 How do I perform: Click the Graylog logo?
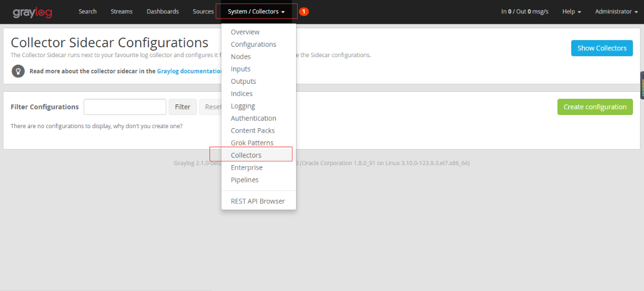click(x=32, y=12)
